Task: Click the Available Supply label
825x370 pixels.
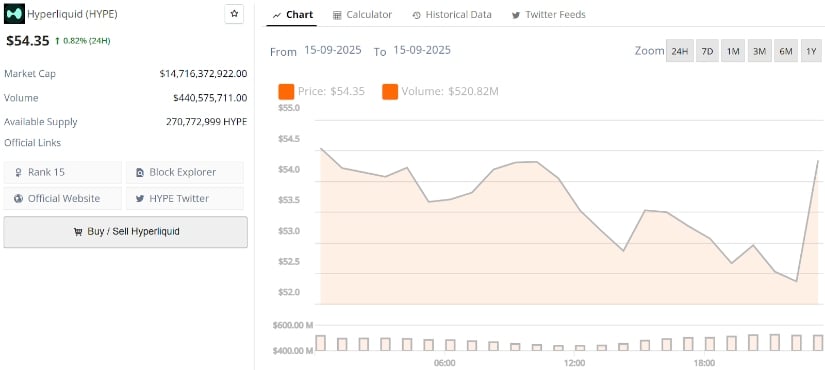Action: (41, 122)
